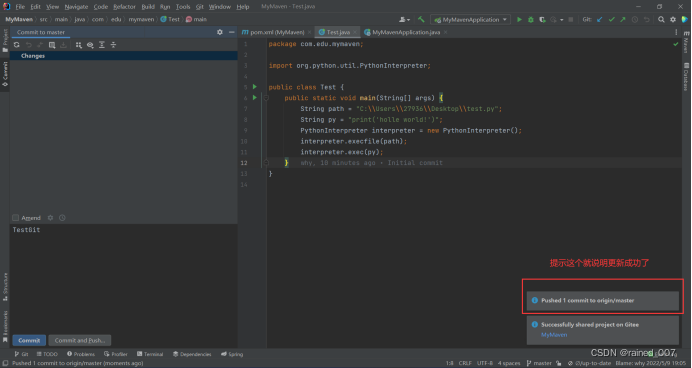Screen dimensions: 692x368
Task: Click the Changelists icon in the commit toolbar
Action: click(x=52, y=45)
